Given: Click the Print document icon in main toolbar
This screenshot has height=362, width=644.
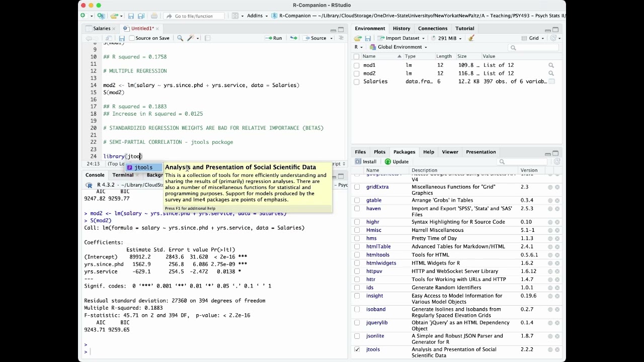Looking at the screenshot, I should pyautogui.click(x=154, y=16).
